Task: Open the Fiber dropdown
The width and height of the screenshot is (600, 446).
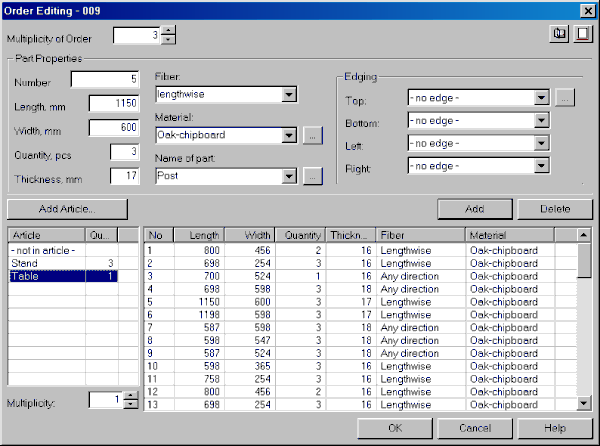Action: [289, 94]
